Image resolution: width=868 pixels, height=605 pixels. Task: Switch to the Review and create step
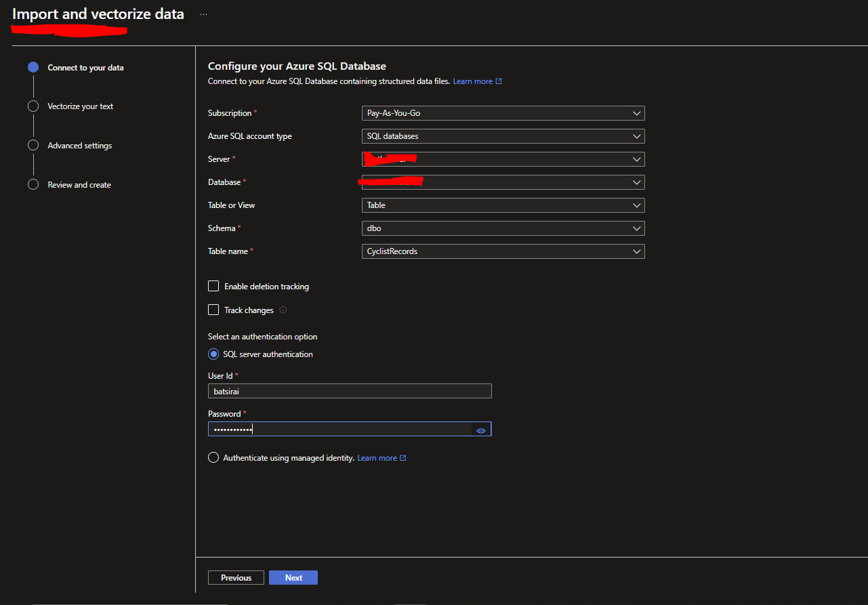pyautogui.click(x=79, y=185)
